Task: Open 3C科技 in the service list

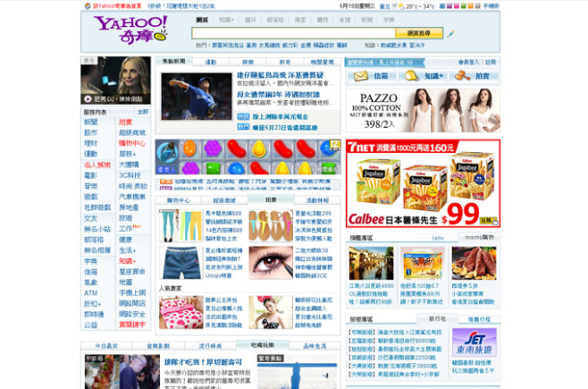Action: point(130,175)
